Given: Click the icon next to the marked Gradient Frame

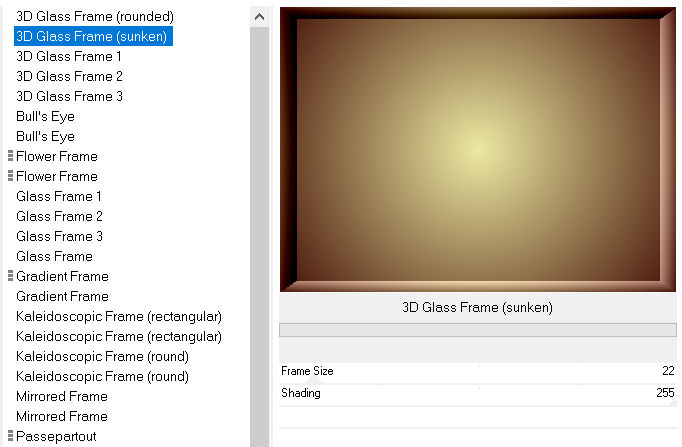Looking at the screenshot, I should (10, 276).
